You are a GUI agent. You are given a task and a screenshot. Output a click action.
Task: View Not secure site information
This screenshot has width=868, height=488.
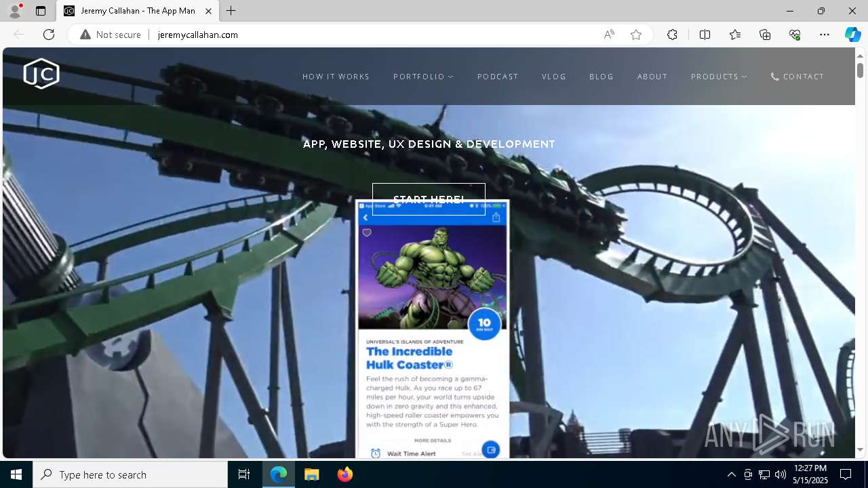pos(111,35)
